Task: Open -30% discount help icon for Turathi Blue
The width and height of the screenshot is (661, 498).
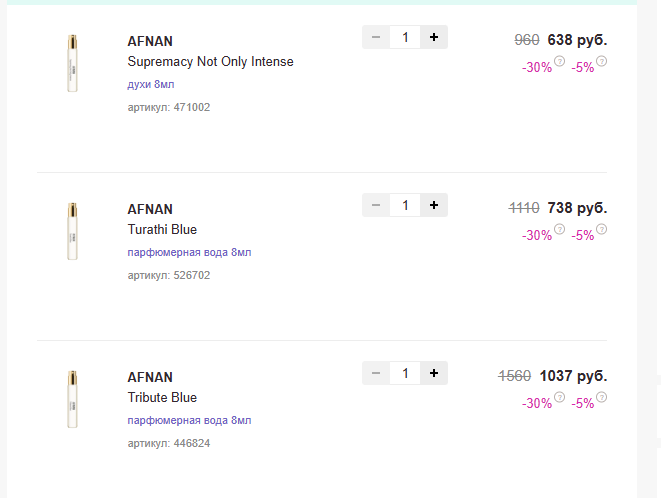Action: (559, 229)
